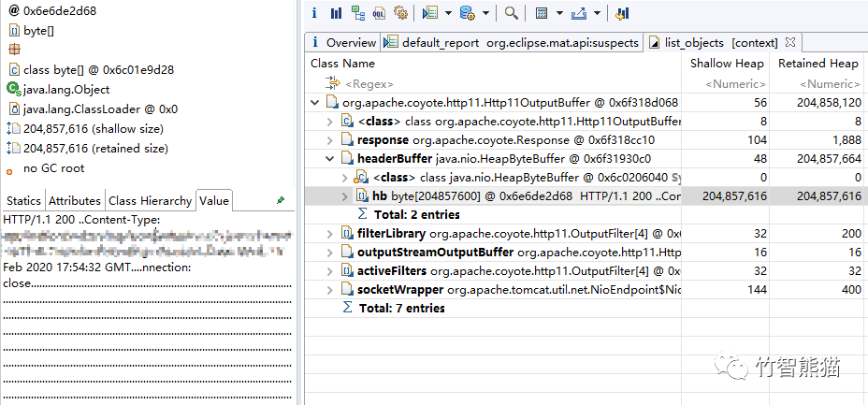
Task: Open the Attributes tab in inspector
Action: (x=75, y=200)
